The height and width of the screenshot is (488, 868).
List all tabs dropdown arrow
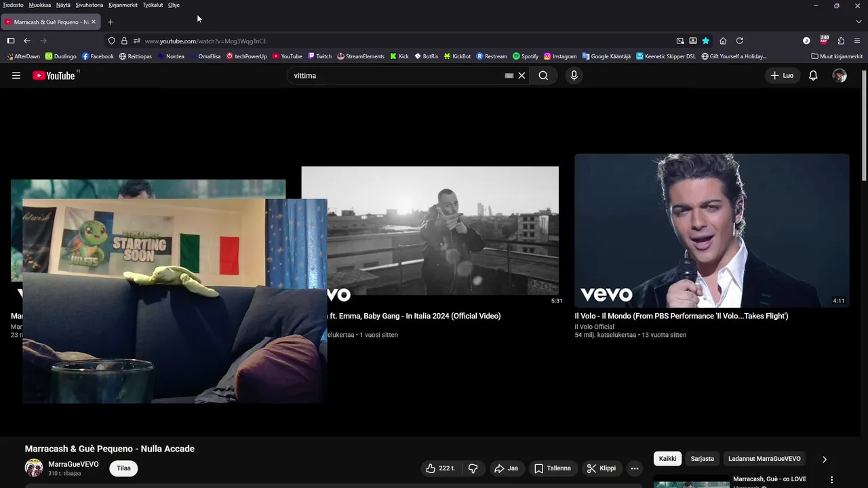pyautogui.click(x=857, y=22)
